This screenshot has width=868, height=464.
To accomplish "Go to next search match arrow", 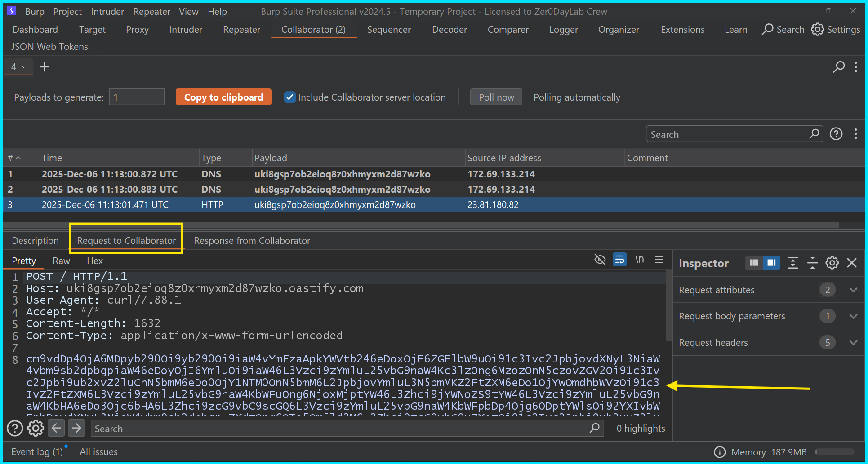I will click(x=77, y=428).
